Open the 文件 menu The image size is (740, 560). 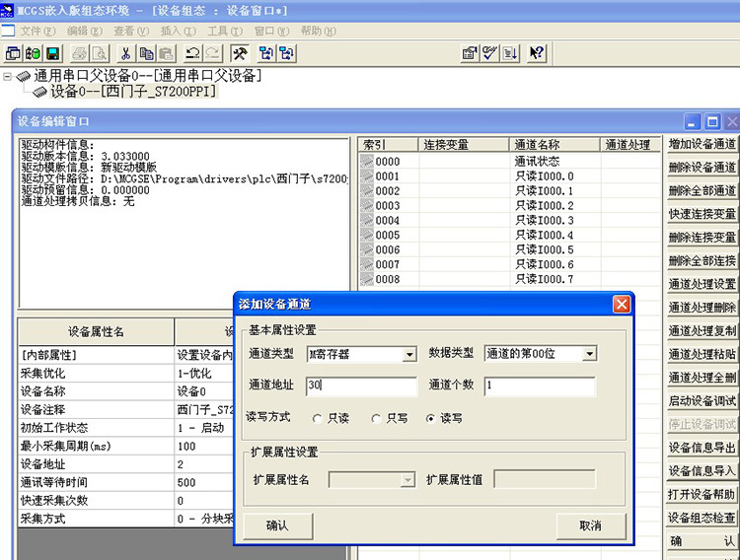pos(37,32)
